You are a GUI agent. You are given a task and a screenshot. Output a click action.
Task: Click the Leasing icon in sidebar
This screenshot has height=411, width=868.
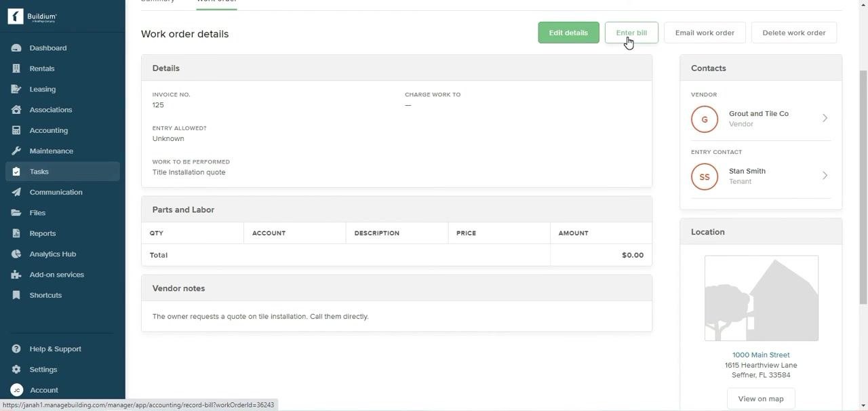point(16,89)
